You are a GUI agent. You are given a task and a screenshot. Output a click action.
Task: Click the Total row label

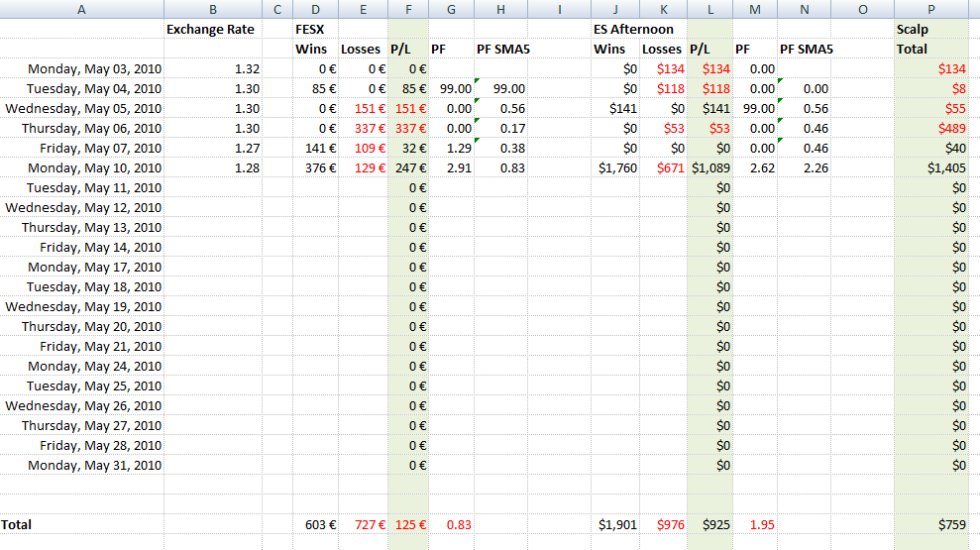point(82,524)
